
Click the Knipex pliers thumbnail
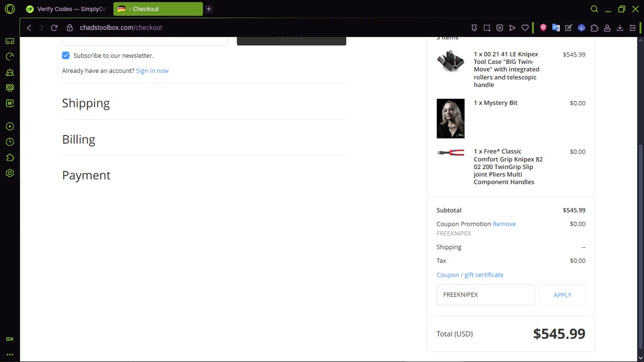click(x=450, y=152)
